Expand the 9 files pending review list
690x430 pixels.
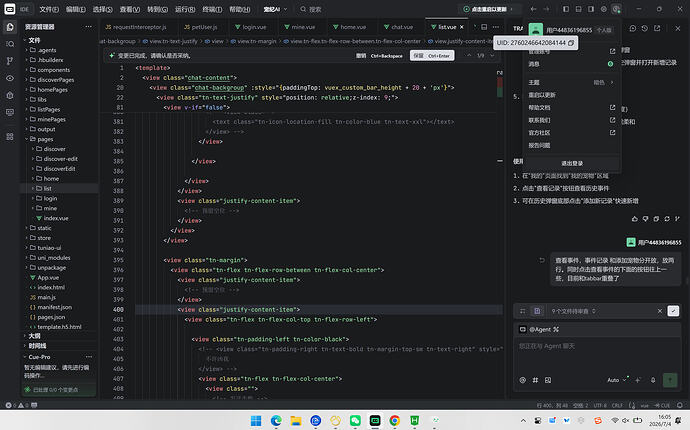click(x=573, y=311)
